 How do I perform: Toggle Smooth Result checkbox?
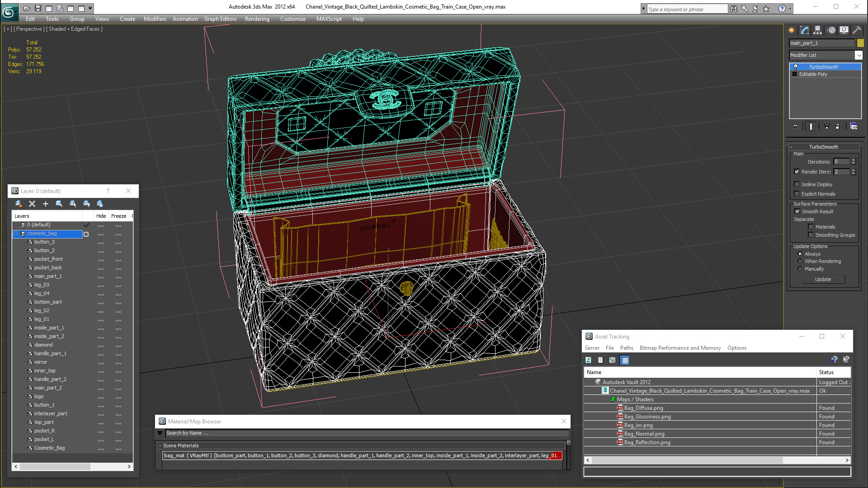pyautogui.click(x=797, y=211)
